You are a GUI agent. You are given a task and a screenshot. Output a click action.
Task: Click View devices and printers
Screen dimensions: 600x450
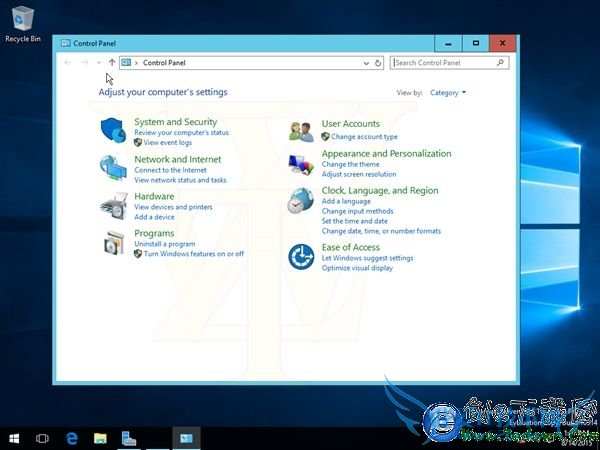click(173, 207)
